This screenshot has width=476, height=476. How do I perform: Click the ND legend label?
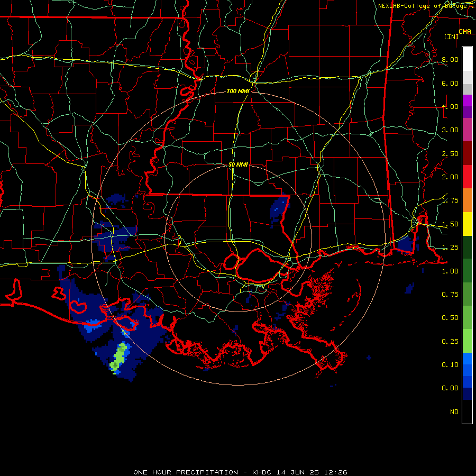(x=454, y=412)
